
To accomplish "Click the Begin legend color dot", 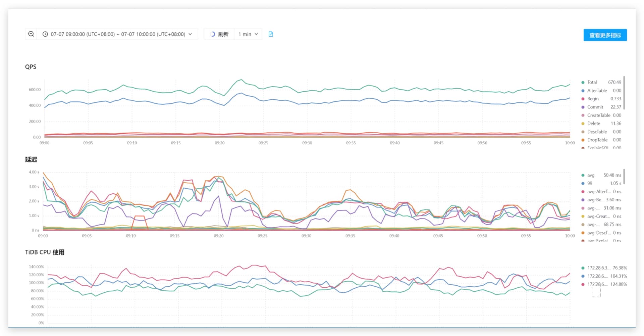I will [583, 99].
